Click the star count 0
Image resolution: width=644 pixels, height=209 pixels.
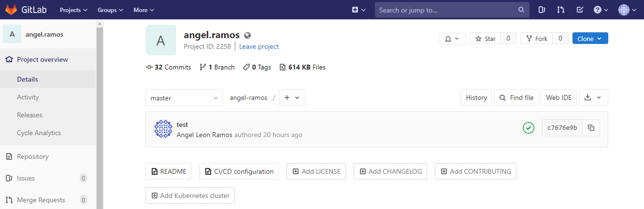click(x=508, y=39)
